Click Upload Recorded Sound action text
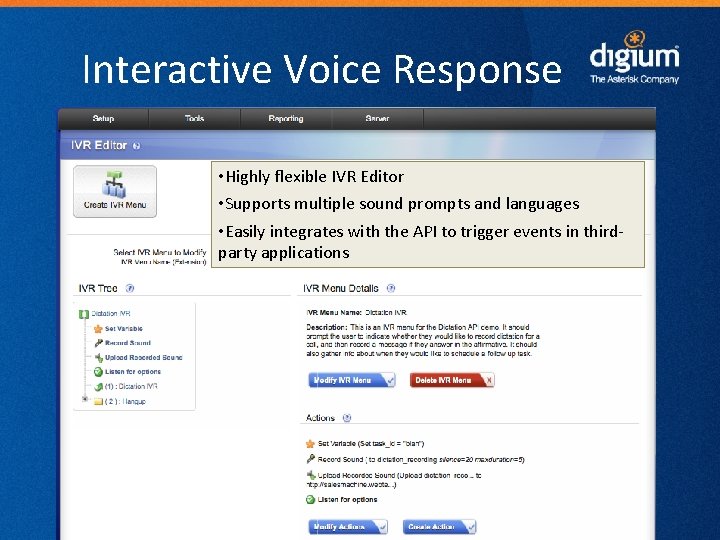Viewport: 720px width, 540px height. 394,480
